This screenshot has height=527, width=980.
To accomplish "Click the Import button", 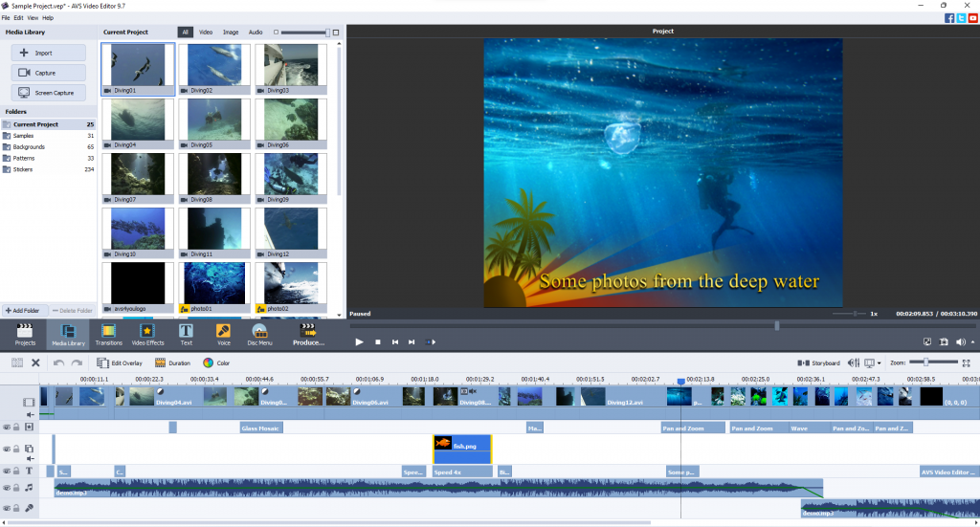I will click(x=48, y=53).
